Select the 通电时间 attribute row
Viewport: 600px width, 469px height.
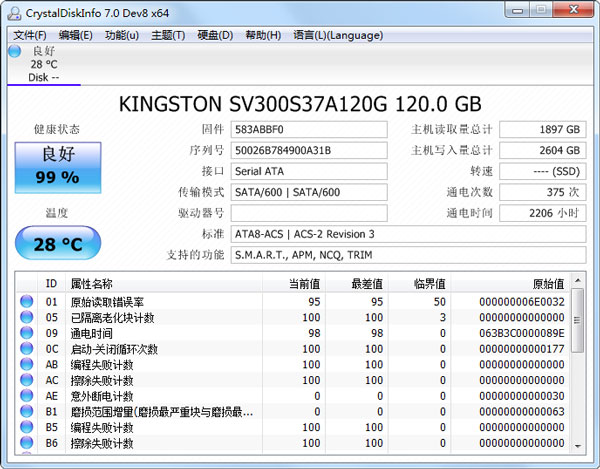tap(293, 333)
